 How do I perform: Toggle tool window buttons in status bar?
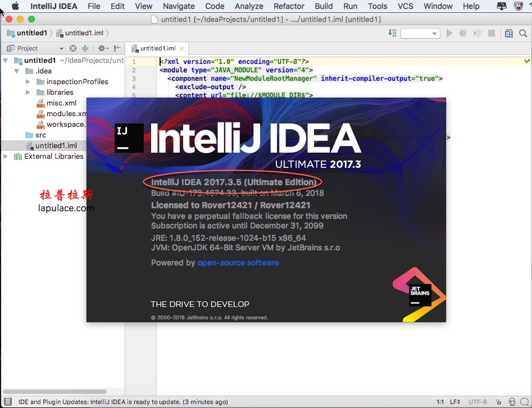[x=8, y=402]
